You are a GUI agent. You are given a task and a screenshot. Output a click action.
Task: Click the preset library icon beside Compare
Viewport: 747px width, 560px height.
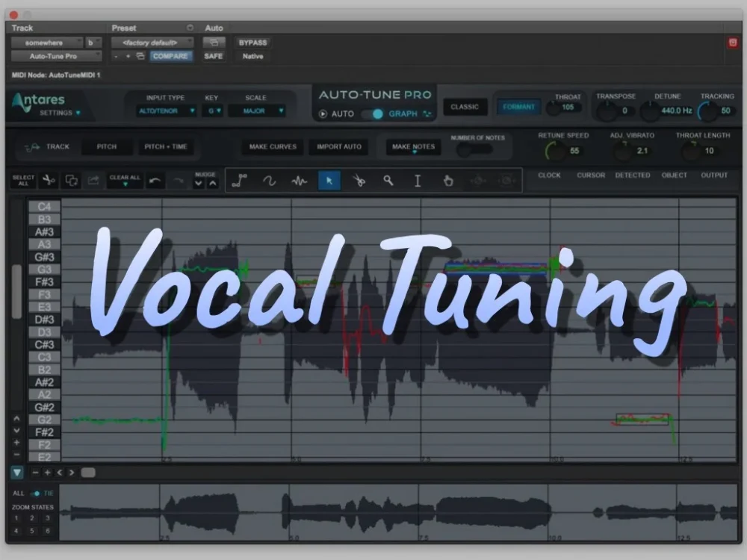(140, 56)
